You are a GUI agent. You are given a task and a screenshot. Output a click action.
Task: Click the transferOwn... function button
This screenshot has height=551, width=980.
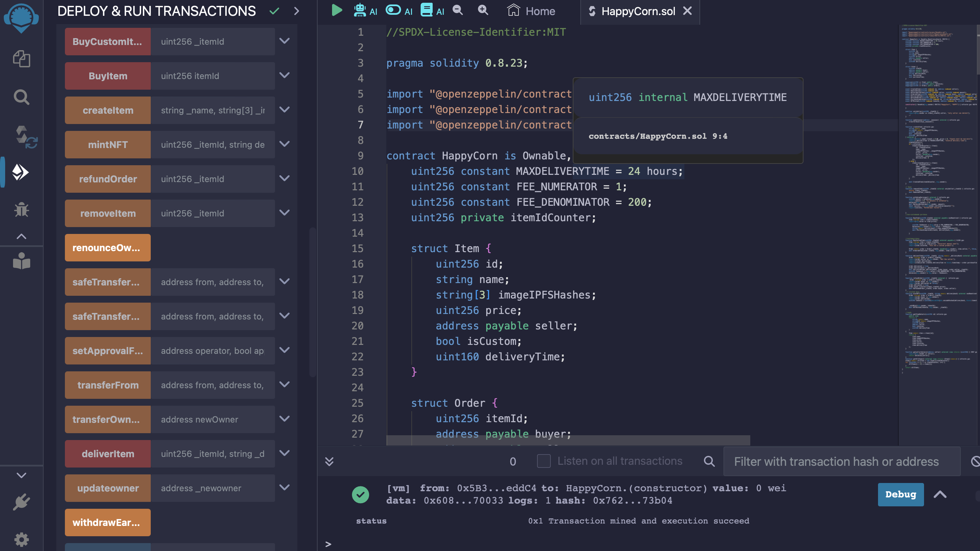[x=108, y=419]
